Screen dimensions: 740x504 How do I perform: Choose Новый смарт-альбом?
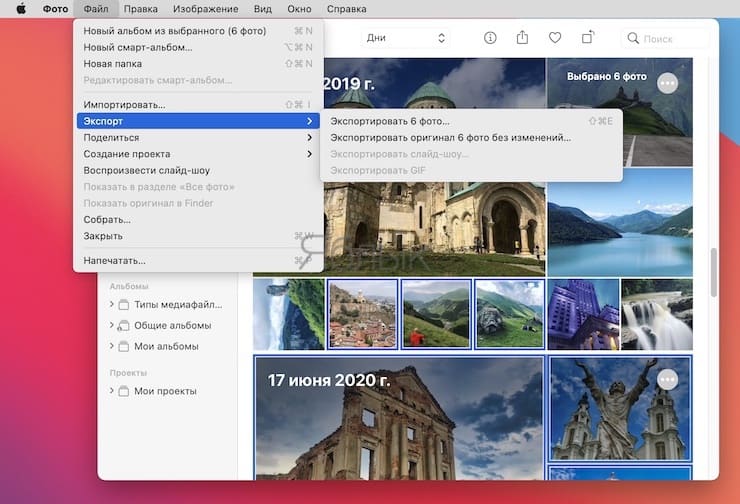pyautogui.click(x=198, y=47)
